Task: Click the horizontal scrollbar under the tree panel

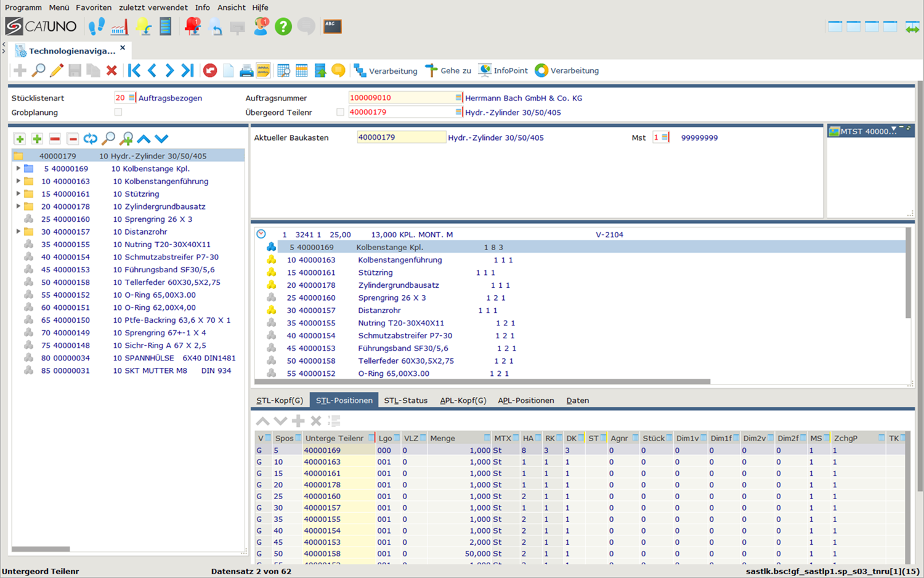Action: coord(41,548)
